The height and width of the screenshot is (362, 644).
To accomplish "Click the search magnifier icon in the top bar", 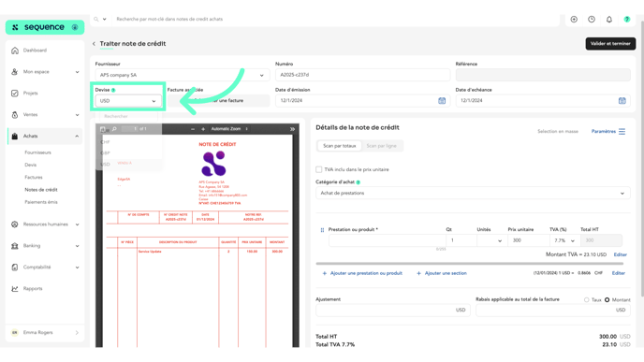I will pyautogui.click(x=96, y=19).
